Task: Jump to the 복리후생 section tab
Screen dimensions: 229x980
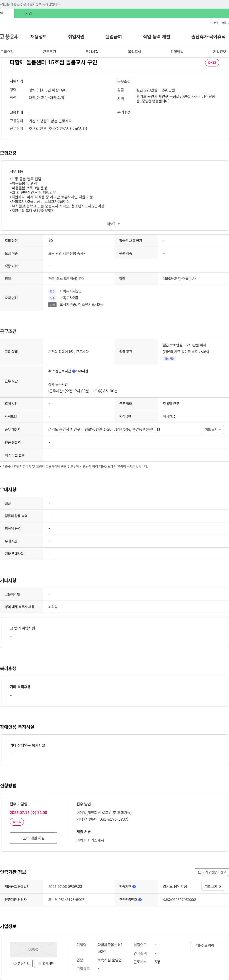Action: pos(135,52)
